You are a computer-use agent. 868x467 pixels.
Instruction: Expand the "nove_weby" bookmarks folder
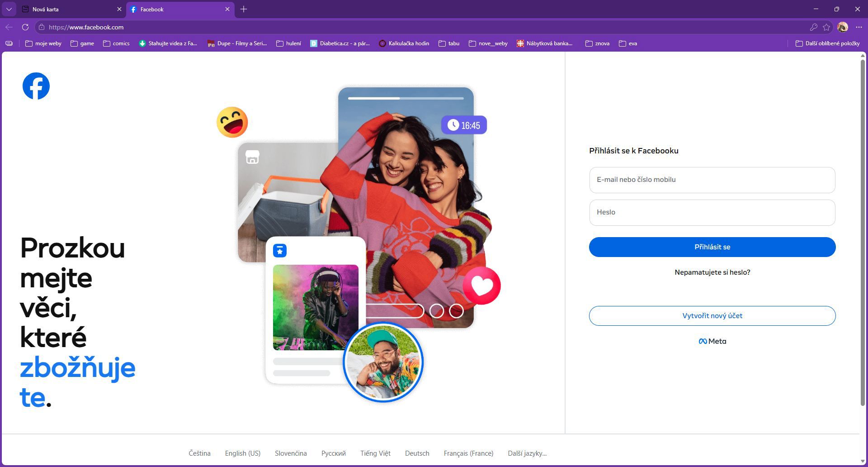pos(488,43)
